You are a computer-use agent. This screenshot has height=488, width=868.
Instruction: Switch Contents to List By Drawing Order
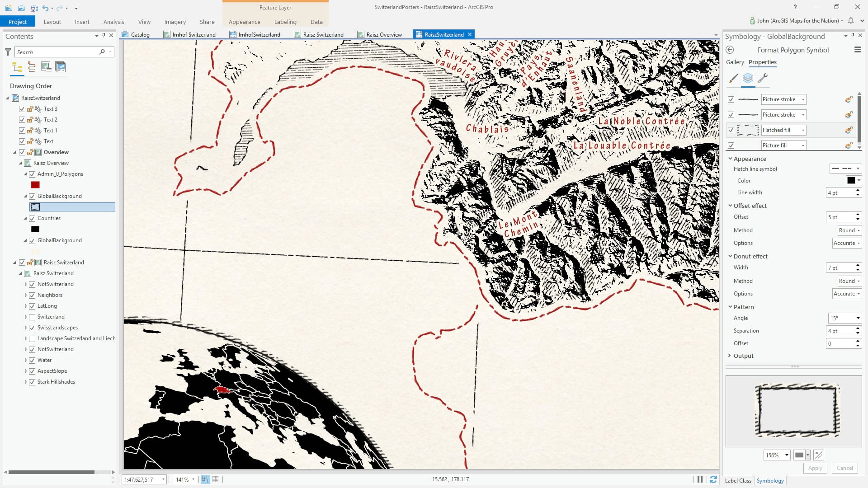click(x=17, y=67)
